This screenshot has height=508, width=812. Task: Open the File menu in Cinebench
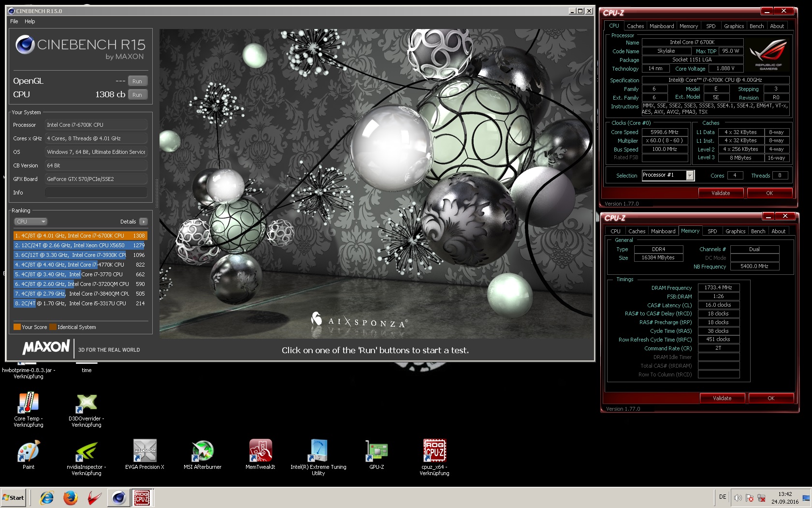14,21
